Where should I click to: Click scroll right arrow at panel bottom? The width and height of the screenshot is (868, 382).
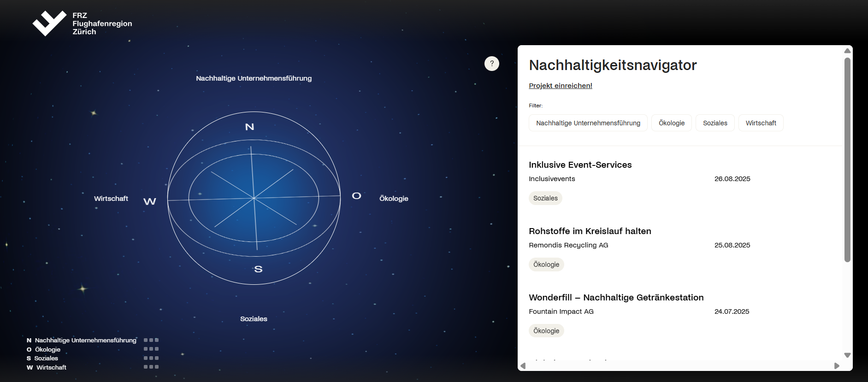(837, 366)
